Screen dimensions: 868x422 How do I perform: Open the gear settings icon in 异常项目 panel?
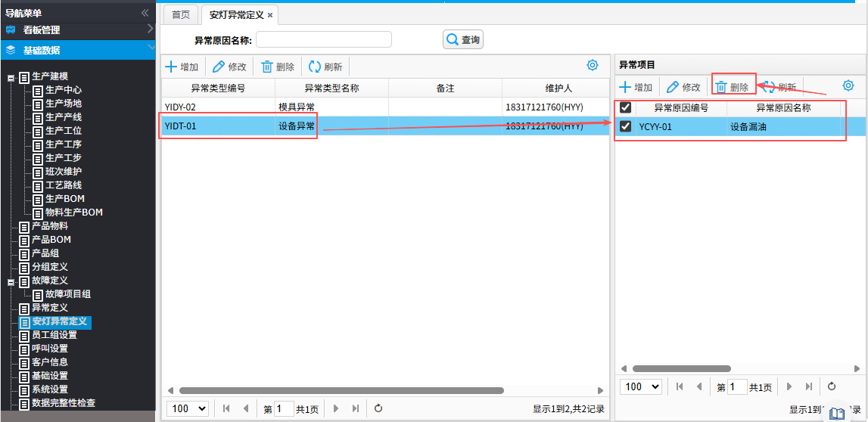click(x=848, y=86)
